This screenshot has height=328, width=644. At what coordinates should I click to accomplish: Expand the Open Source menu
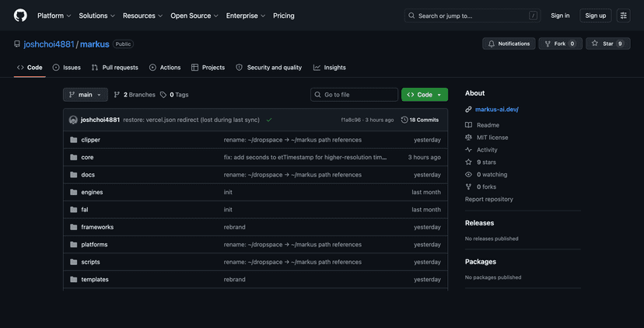point(194,16)
